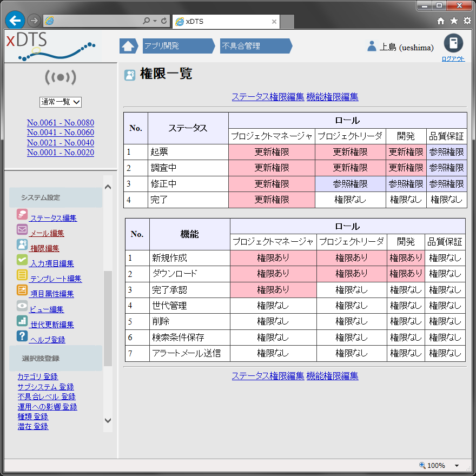
Task: Close the xDTS browser tab
Action: (x=274, y=22)
